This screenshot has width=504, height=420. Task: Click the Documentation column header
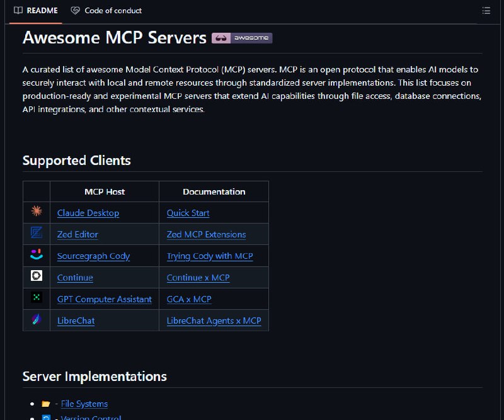[x=214, y=192]
